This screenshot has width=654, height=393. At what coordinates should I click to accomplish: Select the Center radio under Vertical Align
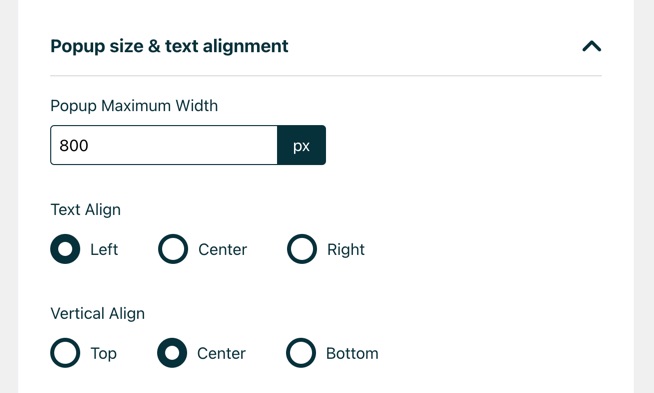click(x=172, y=353)
